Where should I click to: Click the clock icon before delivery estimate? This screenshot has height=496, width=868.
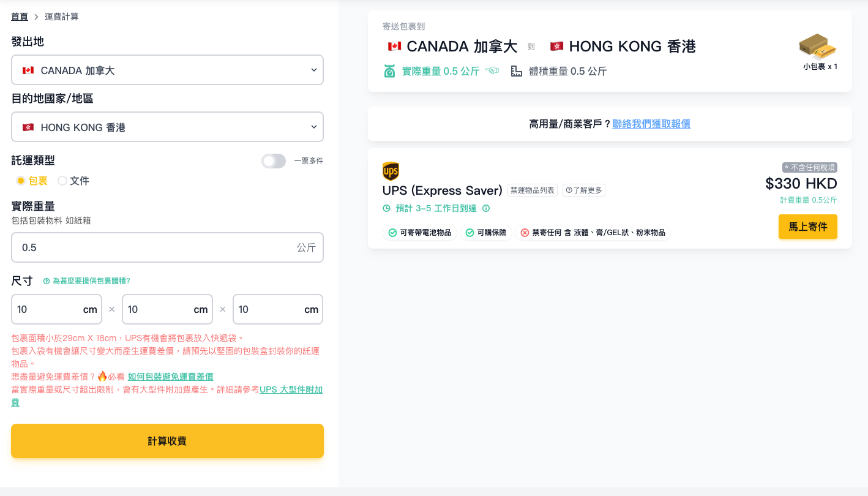click(x=386, y=208)
